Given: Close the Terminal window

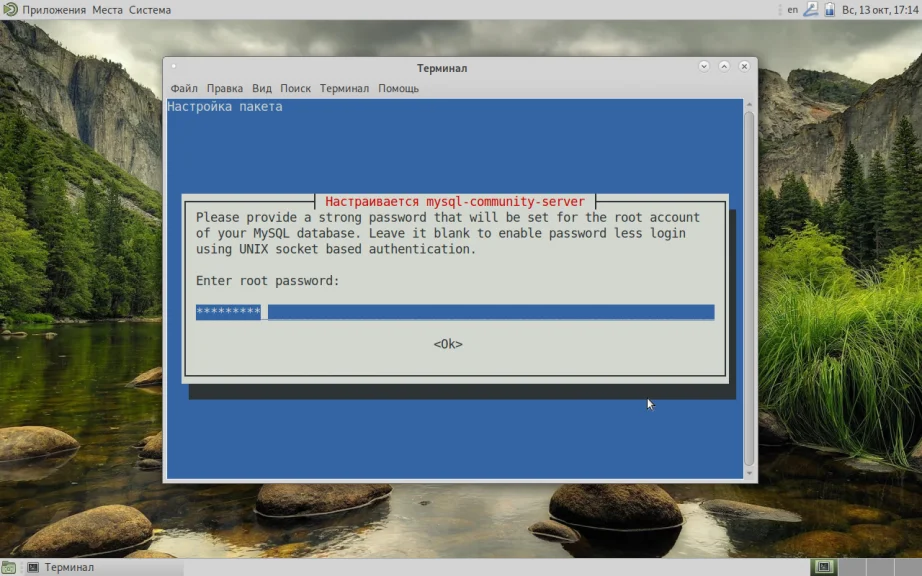Looking at the screenshot, I should click(x=744, y=66).
